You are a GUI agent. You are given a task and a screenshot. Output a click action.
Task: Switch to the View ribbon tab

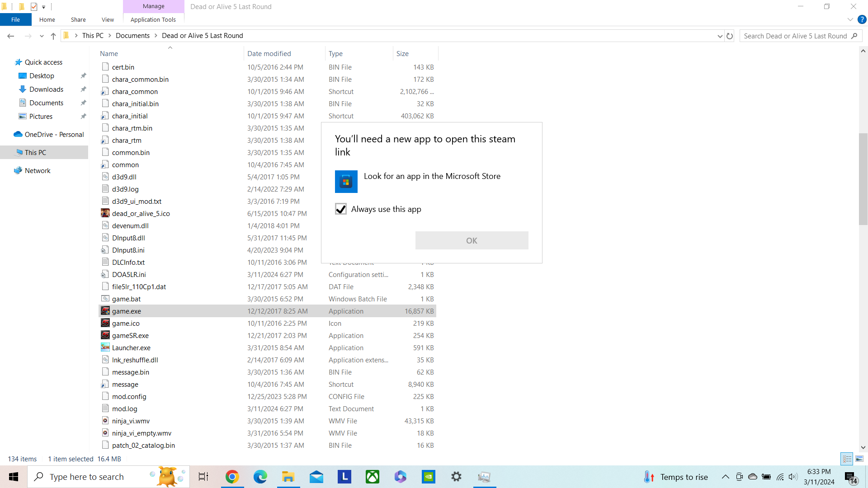click(108, 19)
